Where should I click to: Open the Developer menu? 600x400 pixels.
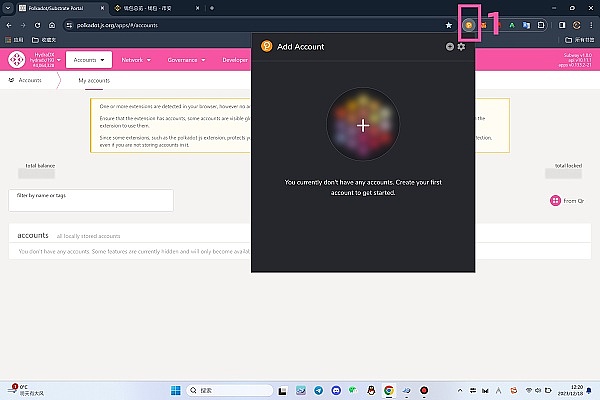pyautogui.click(x=236, y=60)
